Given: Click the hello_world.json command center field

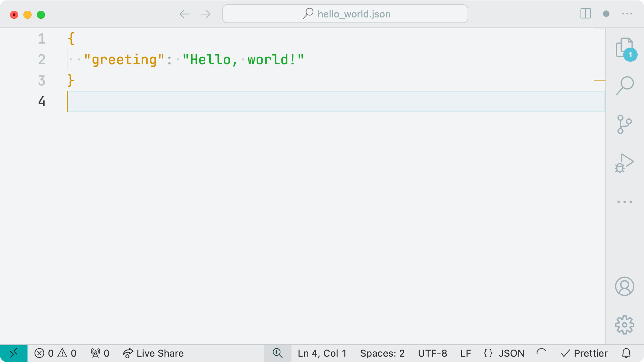Looking at the screenshot, I should click(345, 14).
